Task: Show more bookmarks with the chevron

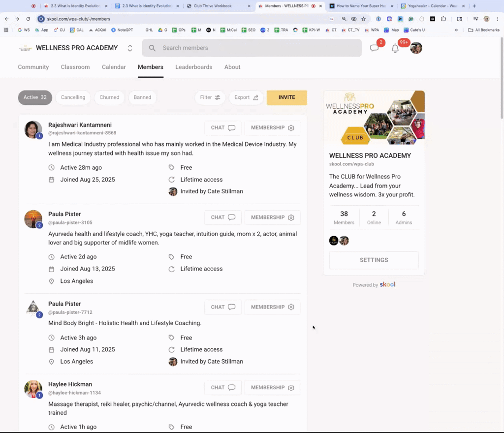Action: [456, 30]
